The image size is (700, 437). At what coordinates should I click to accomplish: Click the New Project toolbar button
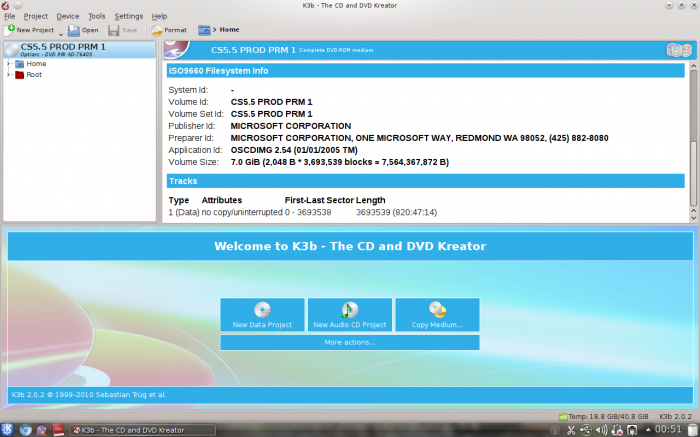click(x=28, y=30)
